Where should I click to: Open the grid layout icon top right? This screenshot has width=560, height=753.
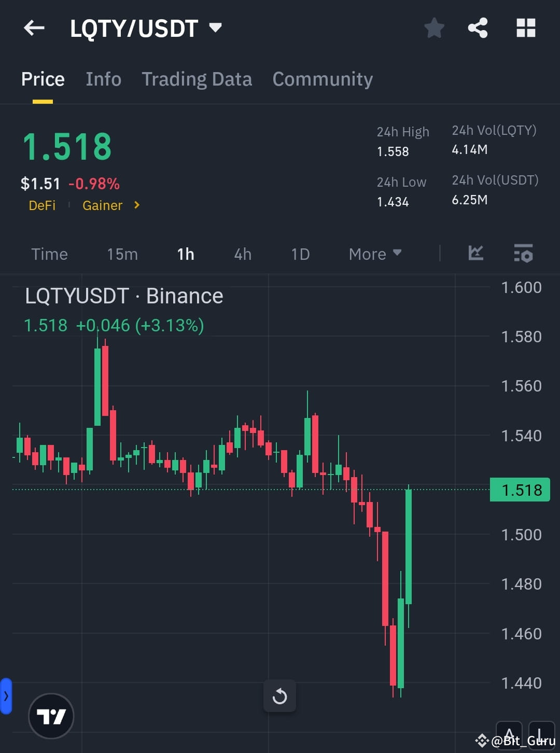coord(526,29)
